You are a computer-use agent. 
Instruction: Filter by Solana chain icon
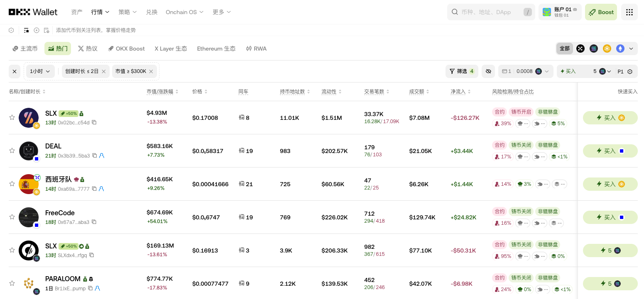594,49
